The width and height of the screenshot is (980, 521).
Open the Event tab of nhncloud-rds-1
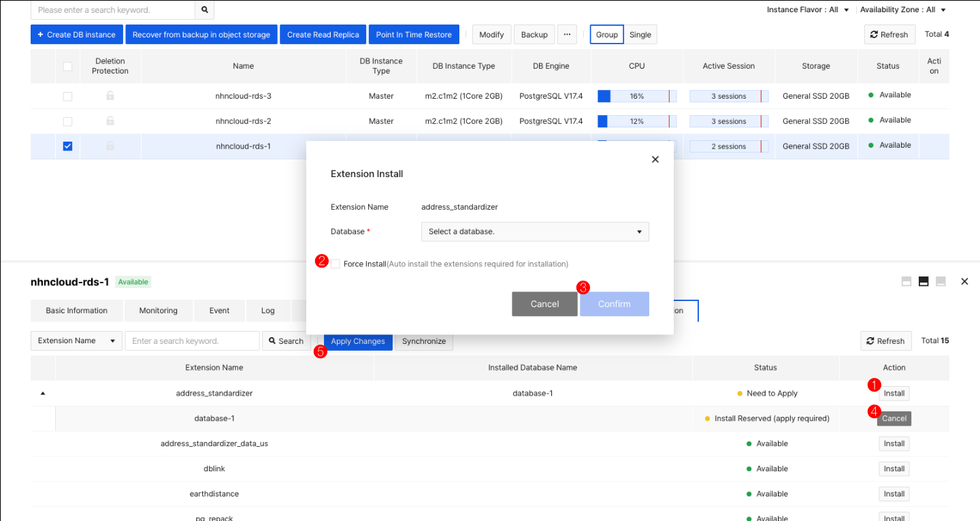pyautogui.click(x=219, y=311)
